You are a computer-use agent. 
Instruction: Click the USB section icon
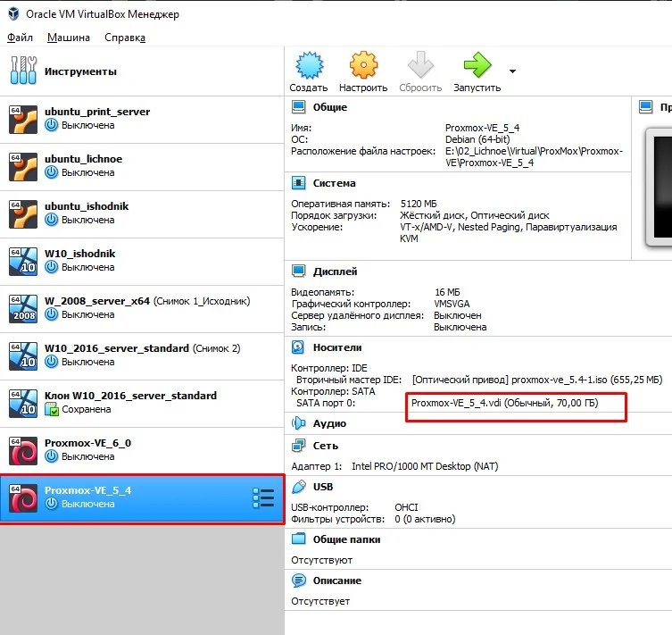pyautogui.click(x=299, y=487)
